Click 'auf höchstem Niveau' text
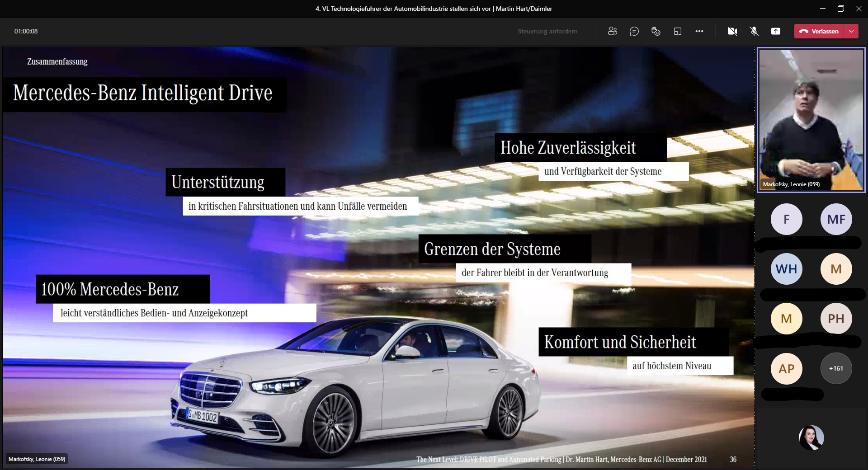 click(672, 366)
